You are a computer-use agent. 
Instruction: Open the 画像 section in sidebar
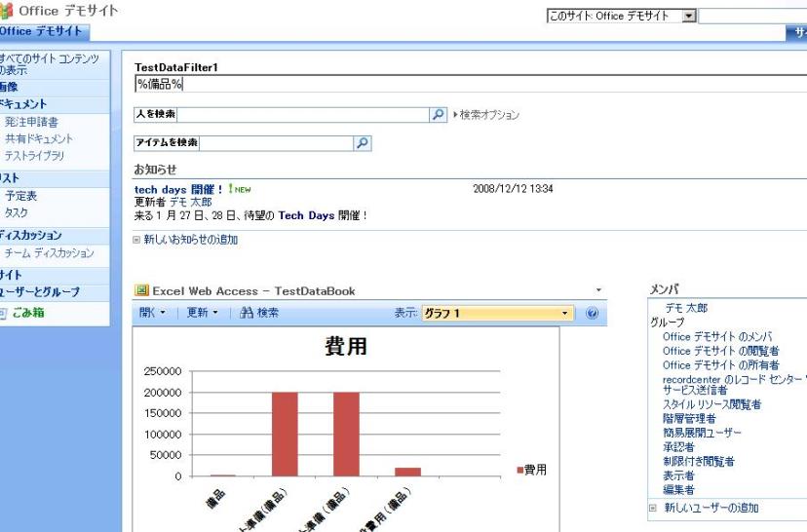[10, 87]
